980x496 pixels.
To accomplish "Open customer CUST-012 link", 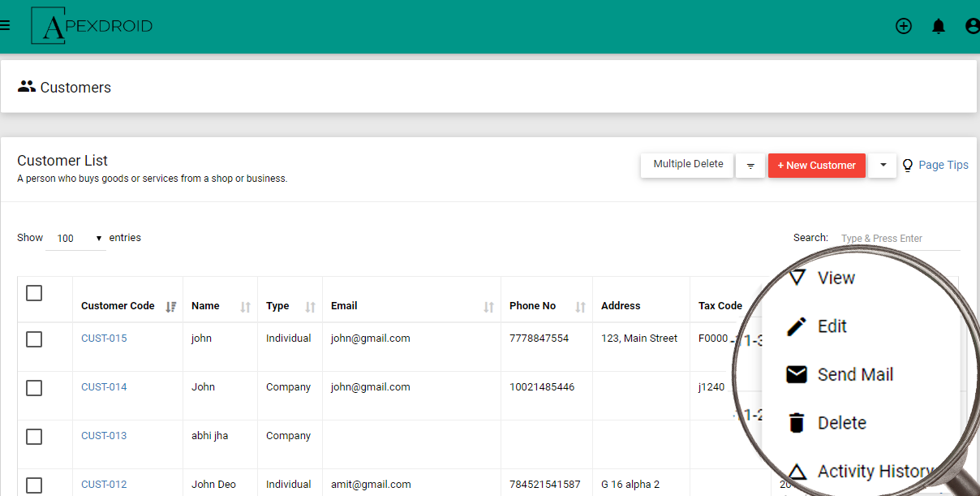I will (104, 485).
